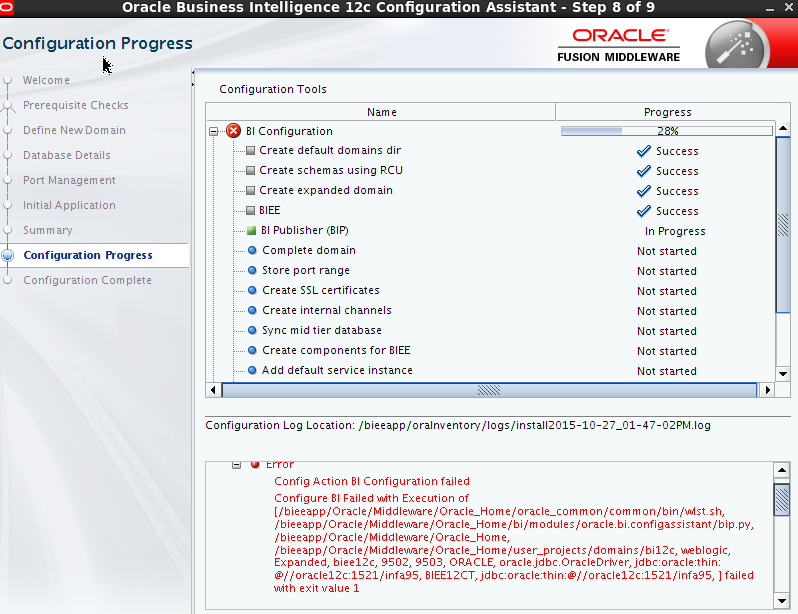Select the Create schemas using RCU row
This screenshot has height=614, width=798.
tap(331, 170)
